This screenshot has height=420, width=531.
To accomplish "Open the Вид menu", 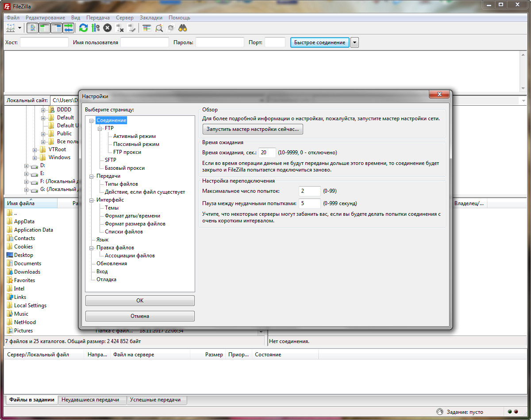I will pyautogui.click(x=76, y=18).
